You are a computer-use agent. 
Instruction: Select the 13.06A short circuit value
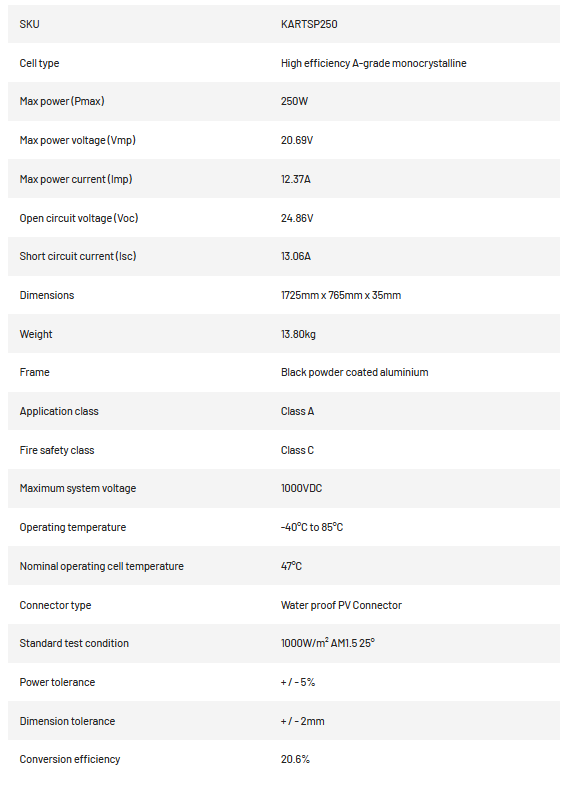pos(296,257)
